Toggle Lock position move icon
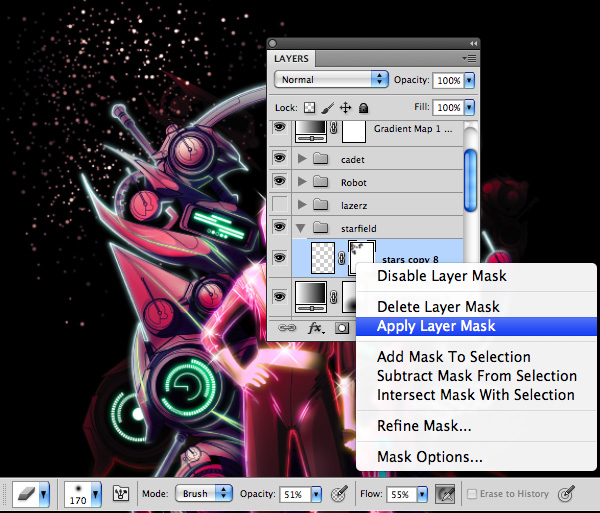 [x=346, y=108]
